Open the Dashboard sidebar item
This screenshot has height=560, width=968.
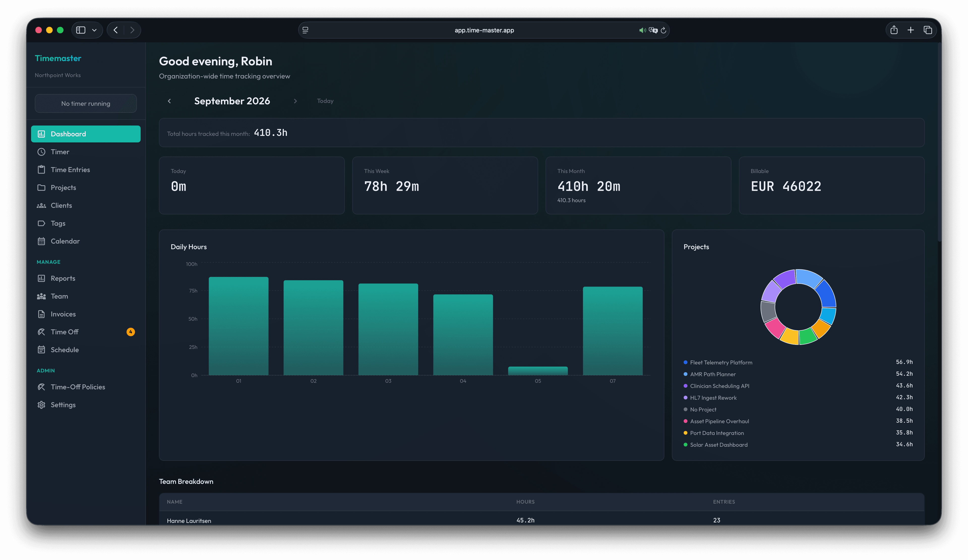point(86,134)
